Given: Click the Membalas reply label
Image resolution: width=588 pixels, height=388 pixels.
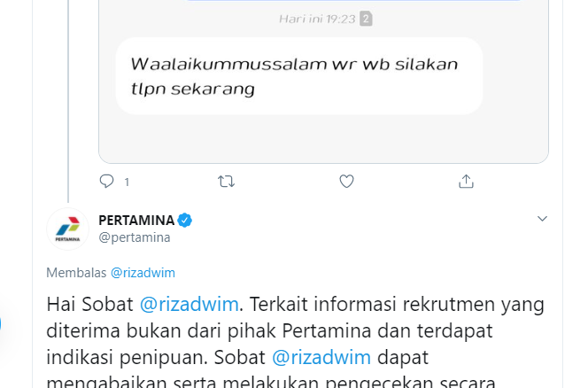Looking at the screenshot, I should (x=76, y=273).
